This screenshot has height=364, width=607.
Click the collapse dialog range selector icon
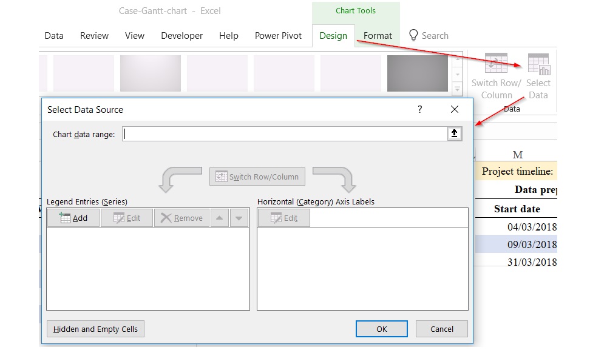454,134
